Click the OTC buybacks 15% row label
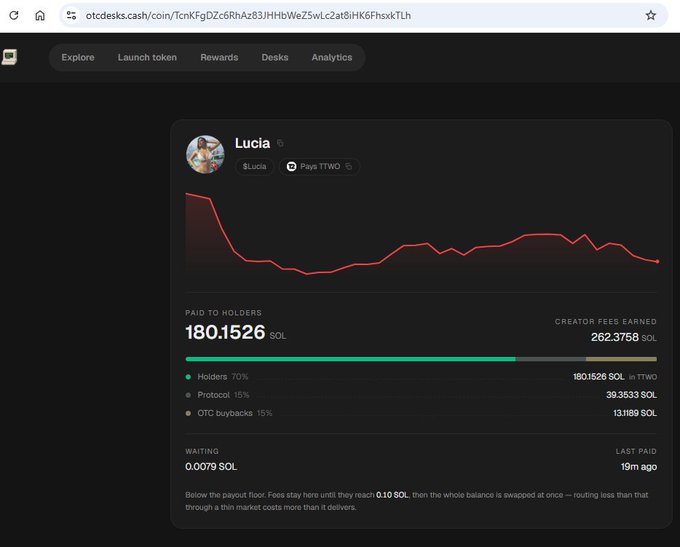Image resolution: width=680 pixels, height=547 pixels. 235,413
